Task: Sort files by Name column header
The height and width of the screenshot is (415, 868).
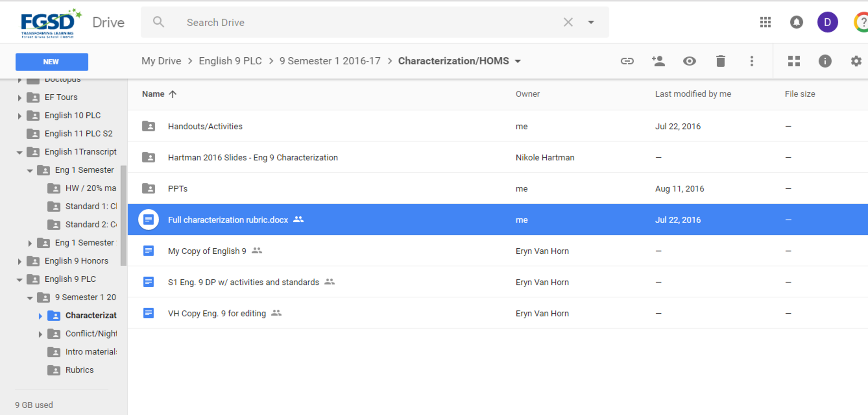Action: [153, 94]
